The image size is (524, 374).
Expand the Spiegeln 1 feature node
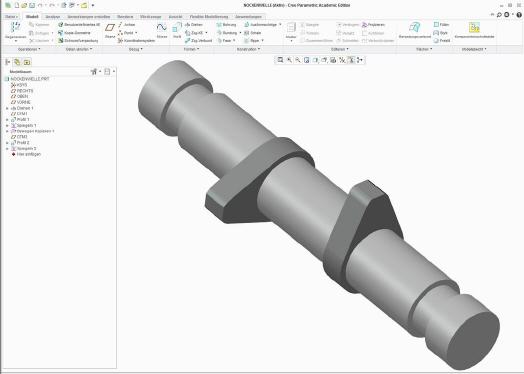tap(7, 126)
